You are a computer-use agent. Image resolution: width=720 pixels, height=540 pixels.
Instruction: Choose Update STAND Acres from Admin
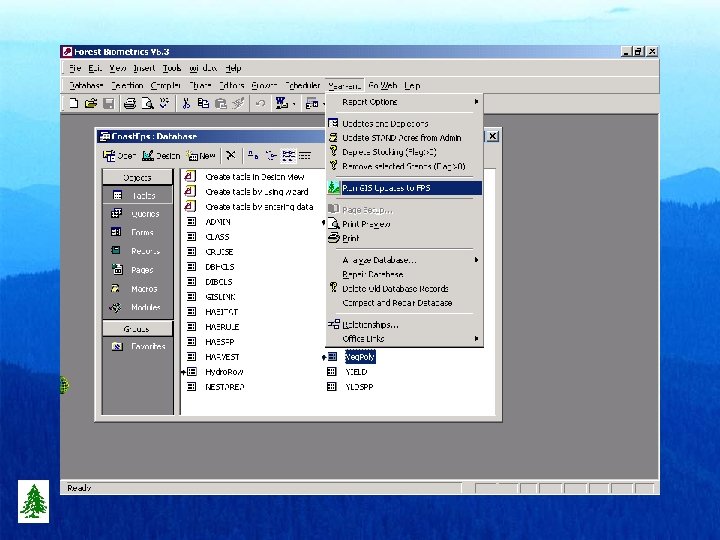point(405,138)
